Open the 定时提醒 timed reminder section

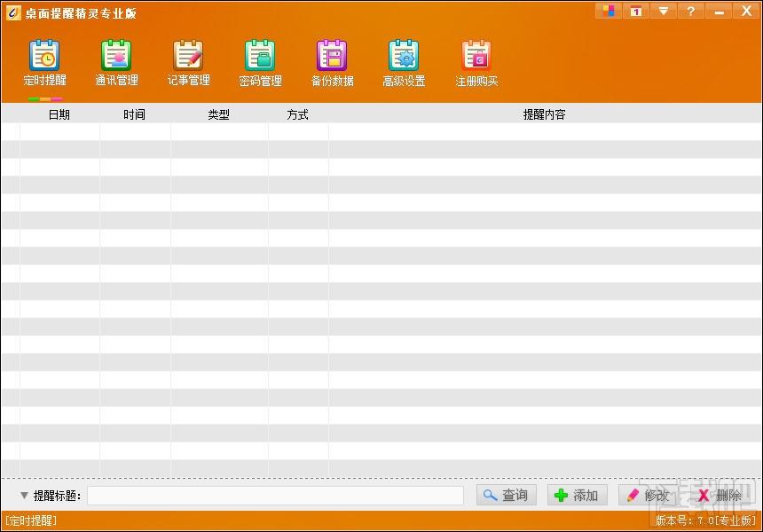pyautogui.click(x=44, y=64)
